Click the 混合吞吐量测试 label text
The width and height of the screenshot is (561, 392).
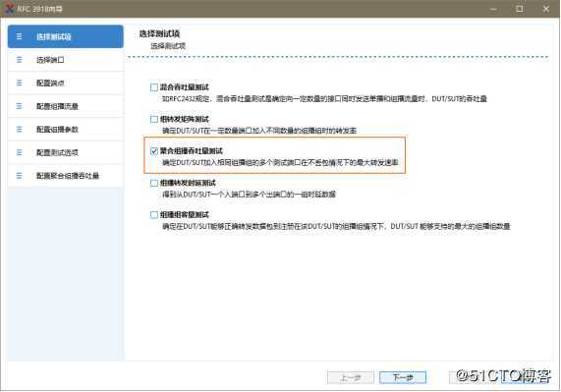185,86
